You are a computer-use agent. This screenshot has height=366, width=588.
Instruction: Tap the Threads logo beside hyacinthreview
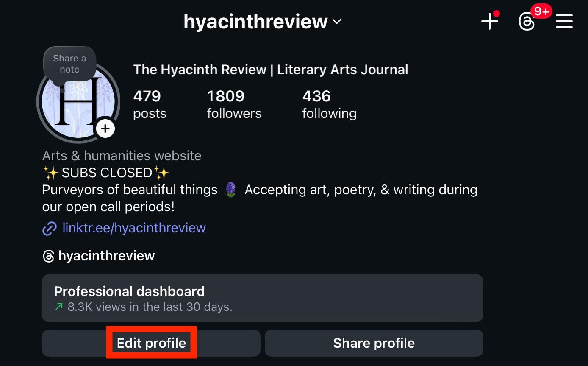click(49, 256)
